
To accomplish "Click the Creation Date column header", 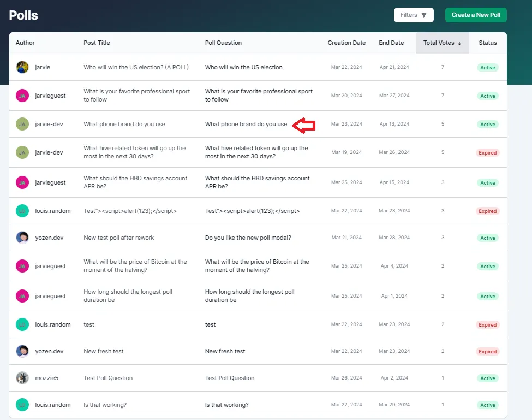I will tap(346, 43).
